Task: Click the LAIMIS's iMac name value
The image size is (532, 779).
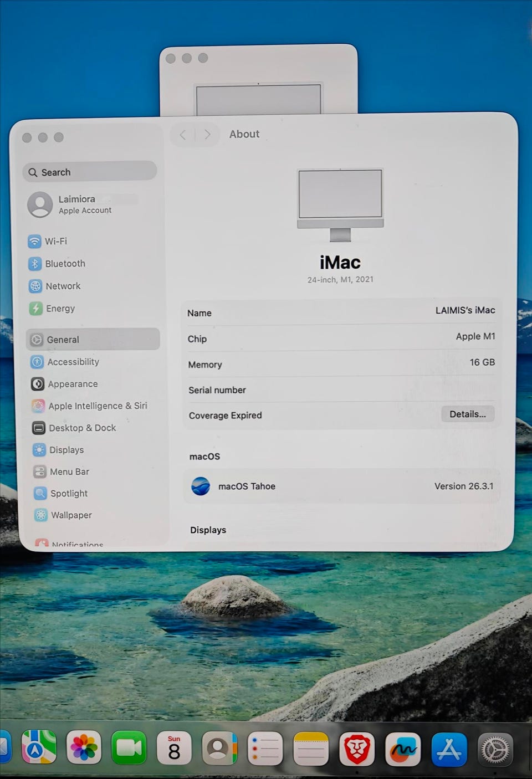Action: (465, 310)
